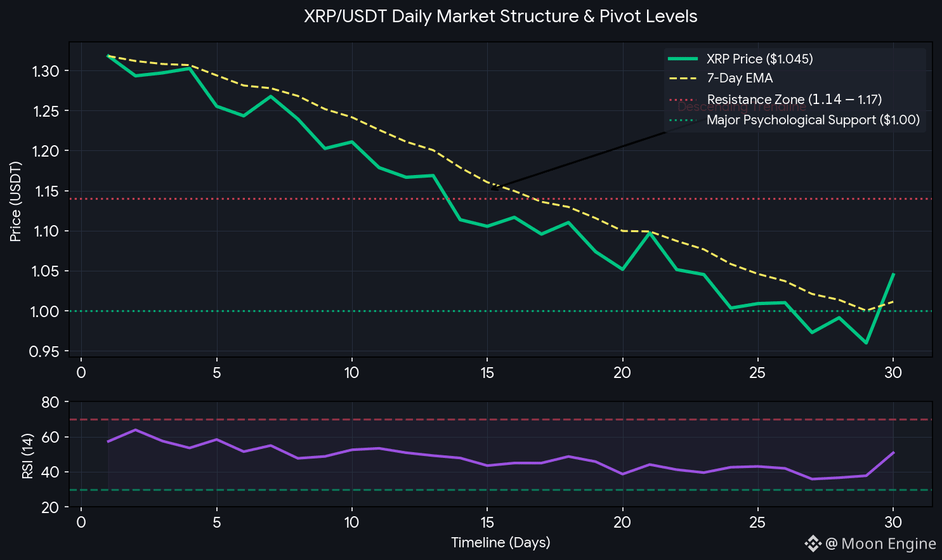Click day 25 on the price chart x-axis
942x560 pixels.
pos(757,373)
